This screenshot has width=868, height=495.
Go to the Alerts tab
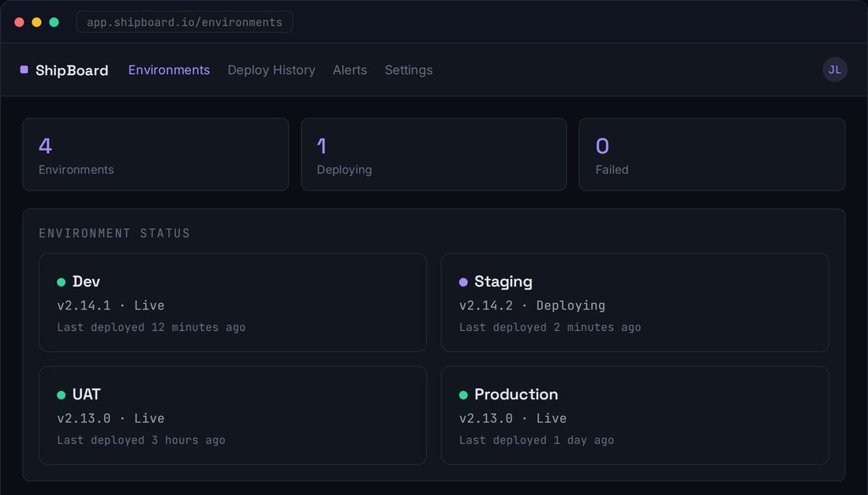tap(350, 69)
